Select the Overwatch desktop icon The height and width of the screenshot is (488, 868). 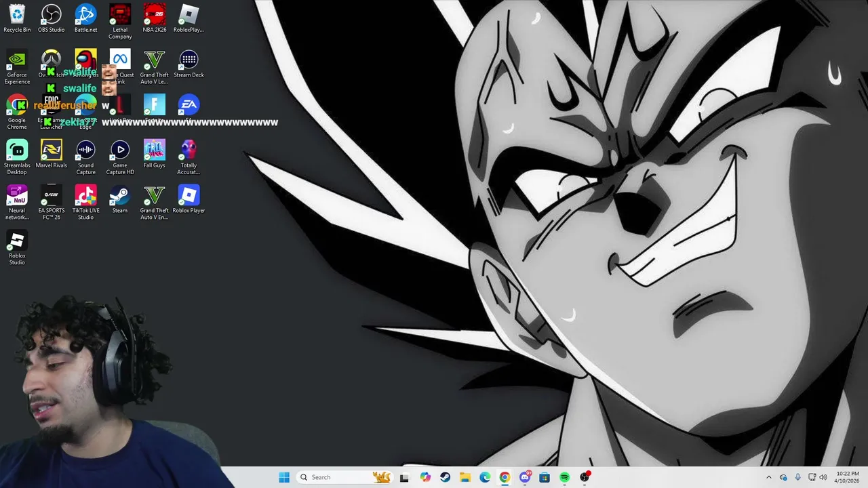pos(52,64)
